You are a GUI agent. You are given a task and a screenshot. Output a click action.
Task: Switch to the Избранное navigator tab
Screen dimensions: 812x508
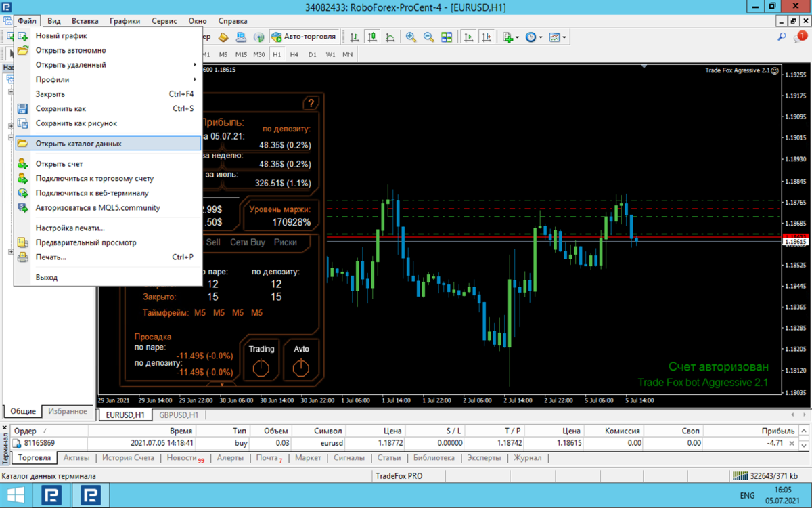pos(68,411)
